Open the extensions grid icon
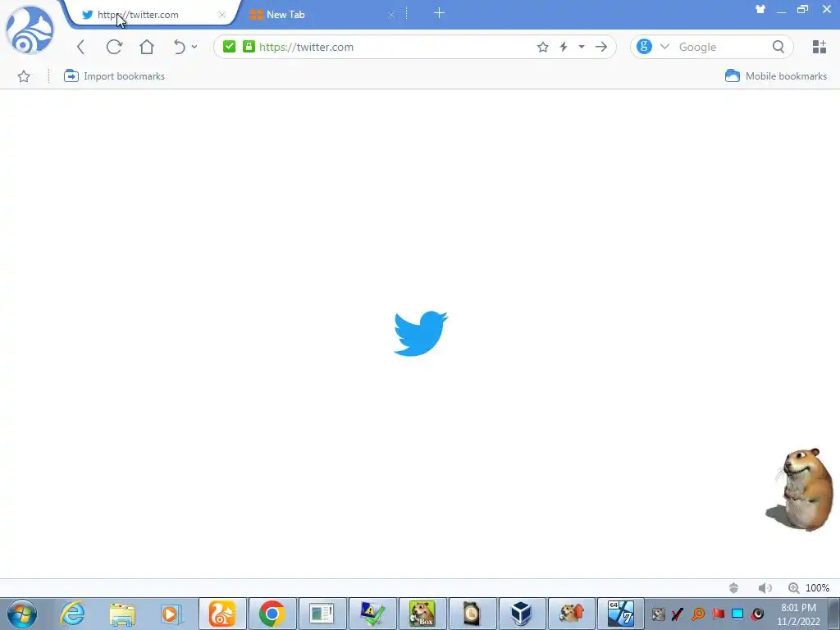 coord(819,47)
